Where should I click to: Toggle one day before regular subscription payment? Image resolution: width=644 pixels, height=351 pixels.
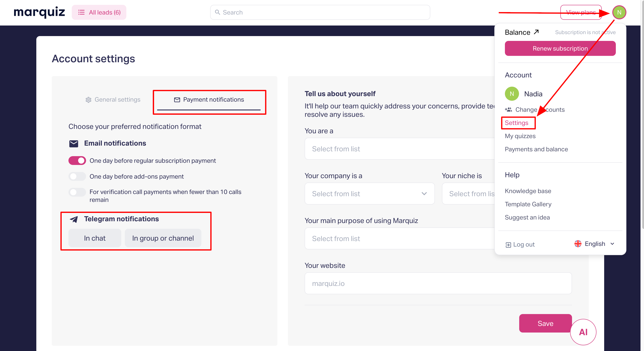click(77, 161)
